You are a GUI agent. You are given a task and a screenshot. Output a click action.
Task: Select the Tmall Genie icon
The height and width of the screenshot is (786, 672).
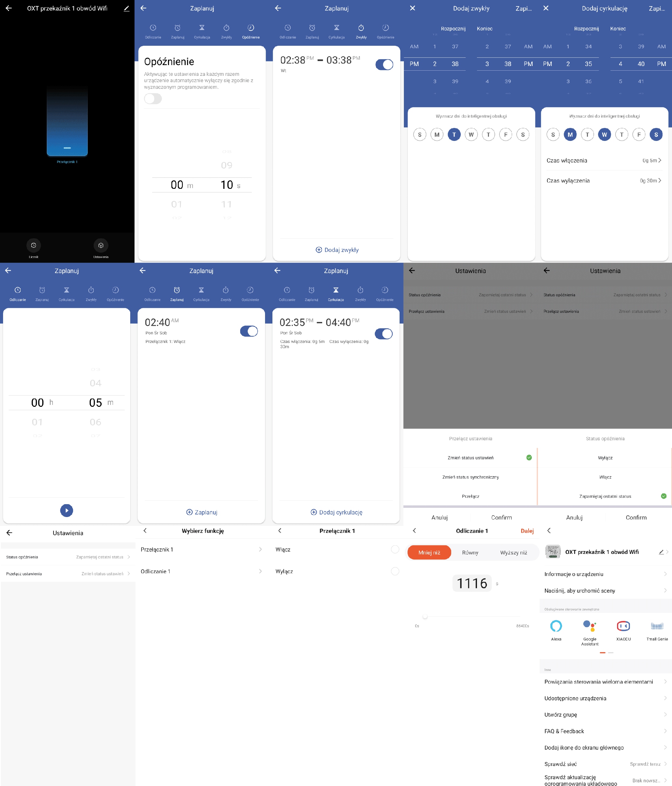(x=657, y=626)
